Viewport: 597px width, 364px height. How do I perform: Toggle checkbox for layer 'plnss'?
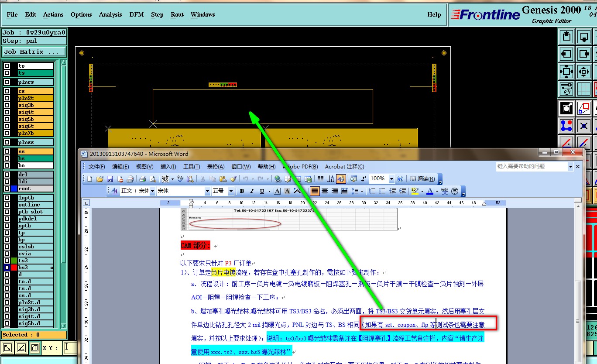(7, 142)
